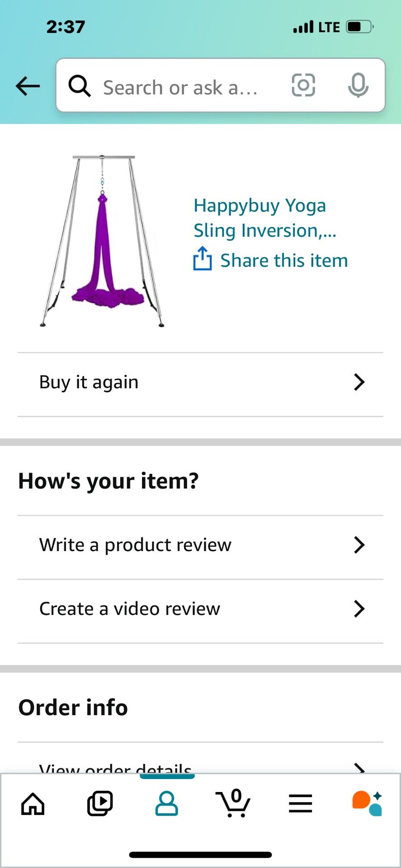Tap Share this item link
The image size is (401, 868).
tap(284, 261)
